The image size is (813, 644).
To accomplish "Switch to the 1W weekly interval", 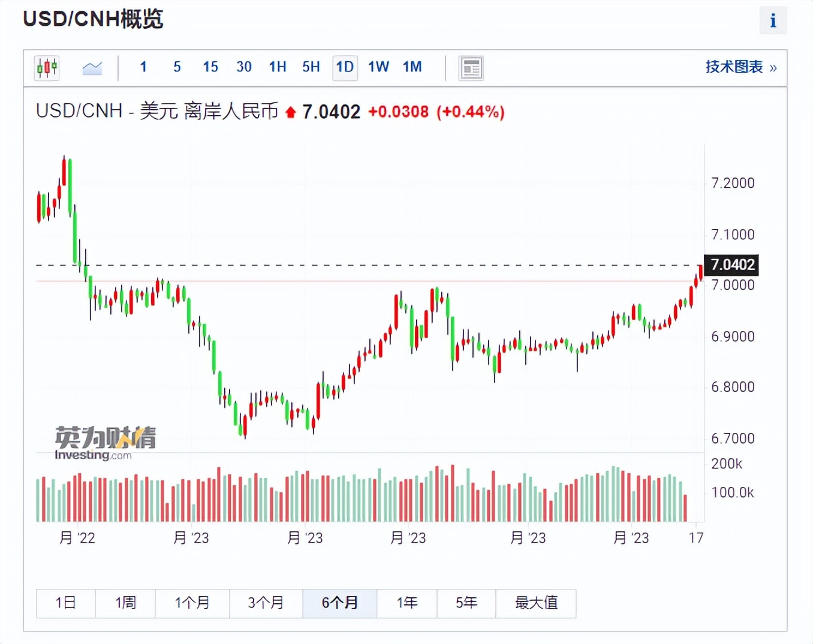I will (378, 67).
